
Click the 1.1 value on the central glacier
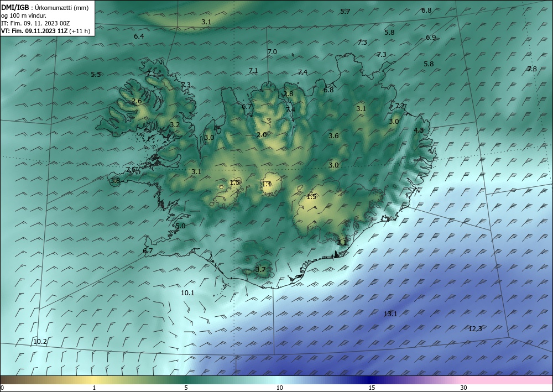pyautogui.click(x=267, y=184)
